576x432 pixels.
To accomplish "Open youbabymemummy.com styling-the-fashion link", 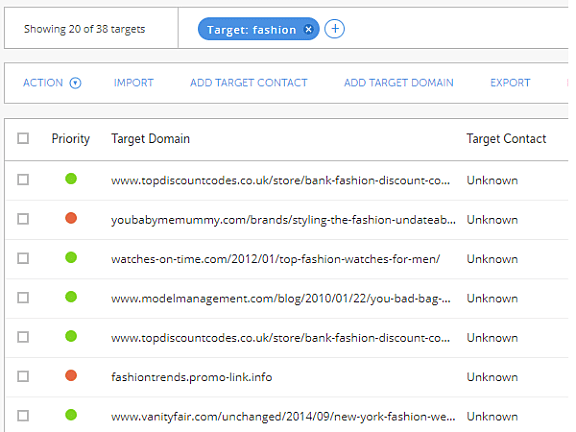I will pos(283,220).
